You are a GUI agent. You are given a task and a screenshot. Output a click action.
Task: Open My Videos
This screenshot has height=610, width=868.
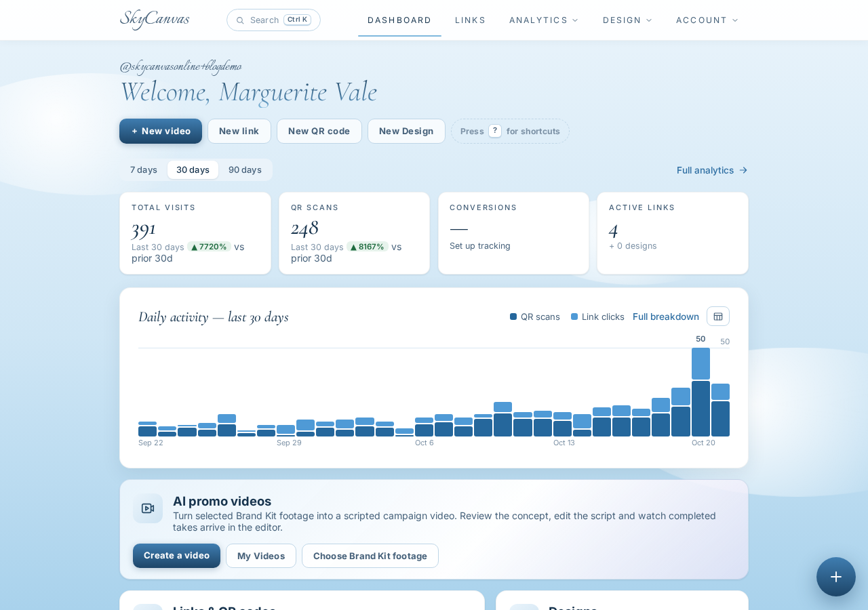pos(261,556)
